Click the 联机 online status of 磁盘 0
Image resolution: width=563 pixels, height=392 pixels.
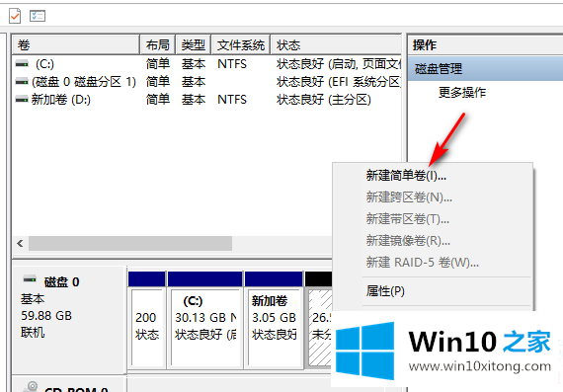[x=33, y=333]
